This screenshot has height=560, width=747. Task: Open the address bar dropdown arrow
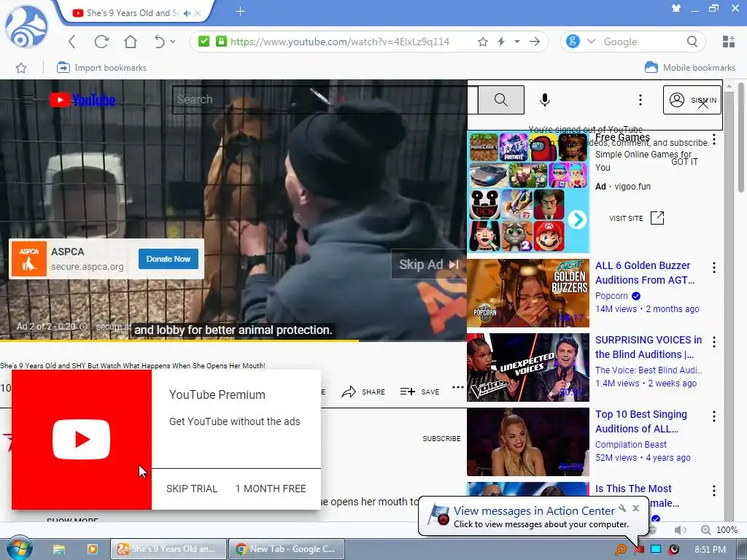517,42
